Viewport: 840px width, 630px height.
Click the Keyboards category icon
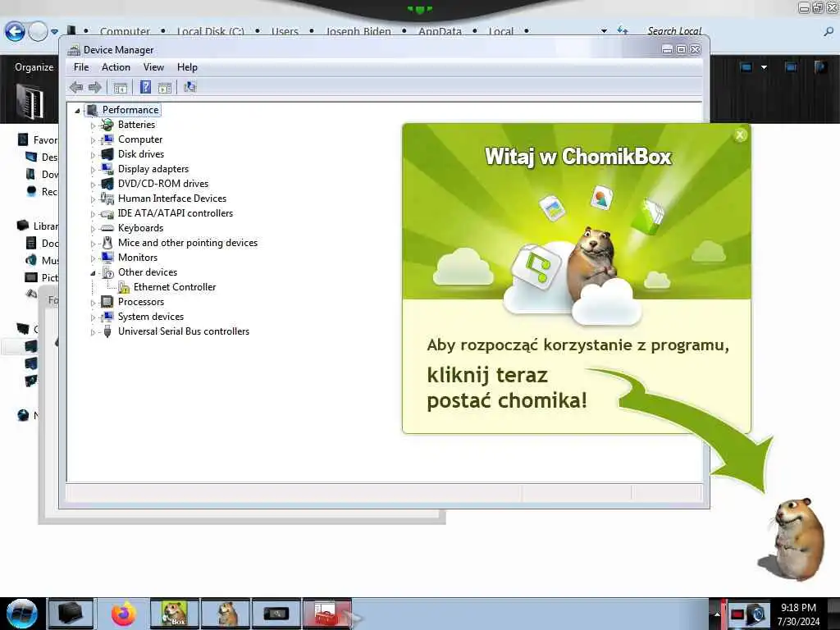pos(107,228)
